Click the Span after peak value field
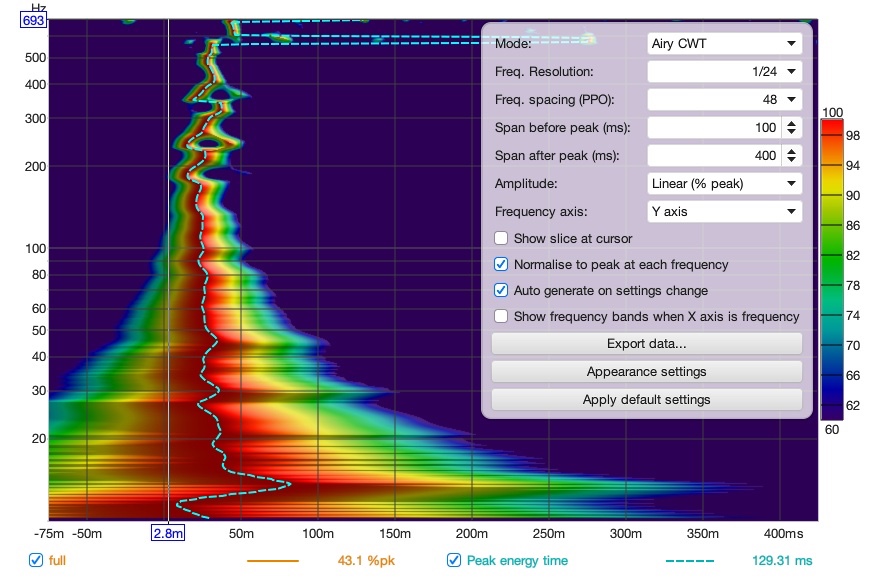 [714, 156]
